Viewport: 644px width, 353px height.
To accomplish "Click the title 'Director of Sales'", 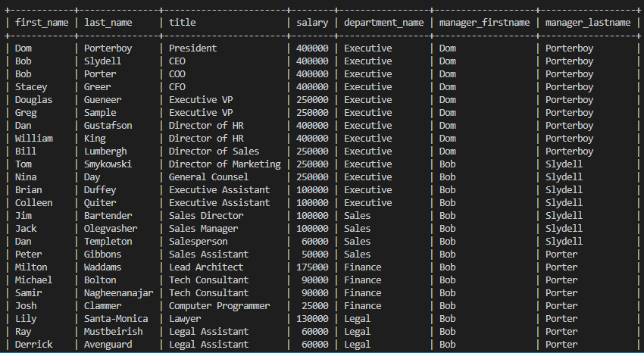I will [x=214, y=151].
